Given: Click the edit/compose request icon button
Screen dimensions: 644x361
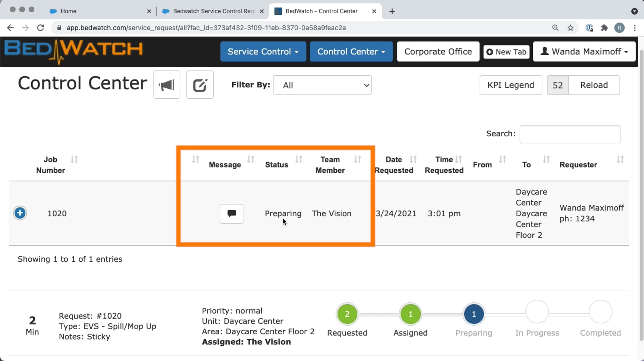Looking at the screenshot, I should click(200, 85).
